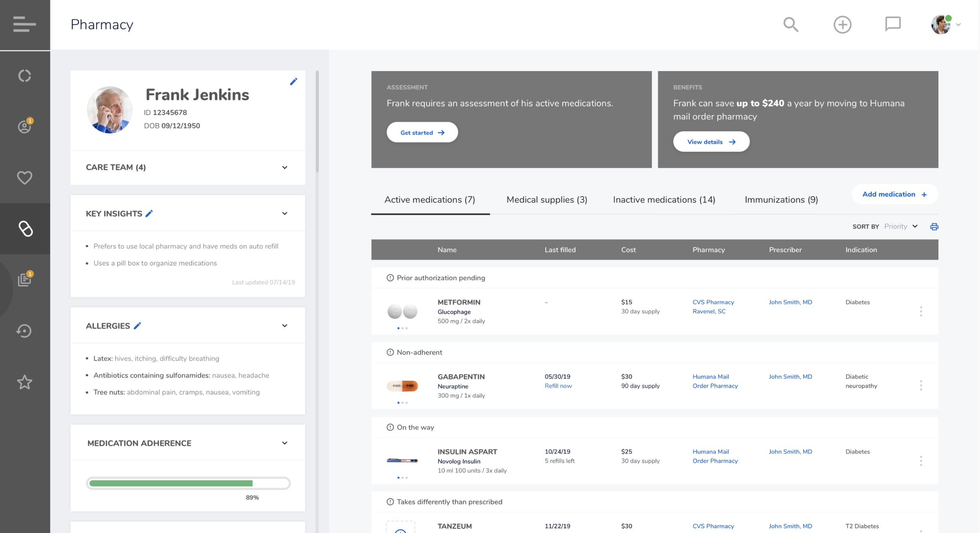The height and width of the screenshot is (533, 980).
Task: Collapse the Medication Adherence panel
Action: click(285, 443)
